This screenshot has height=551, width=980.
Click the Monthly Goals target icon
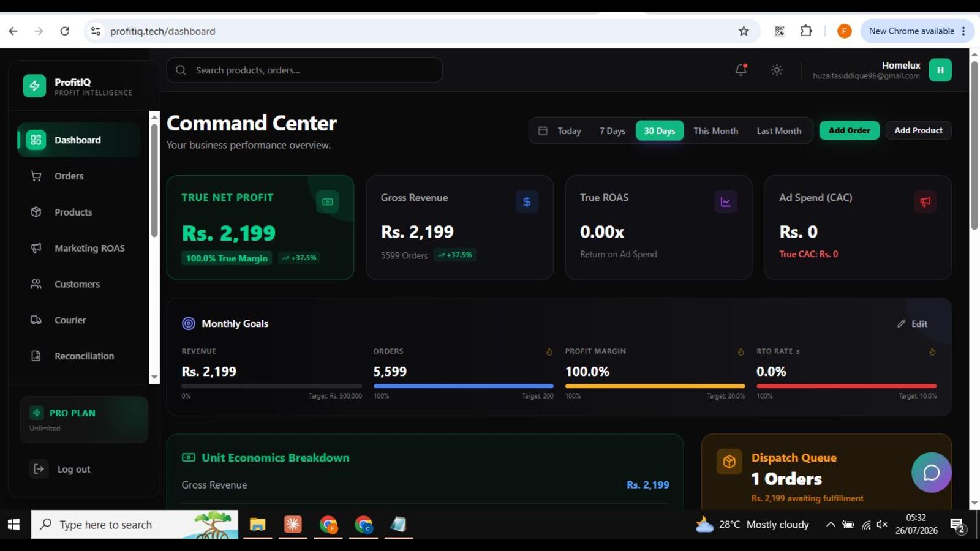189,323
